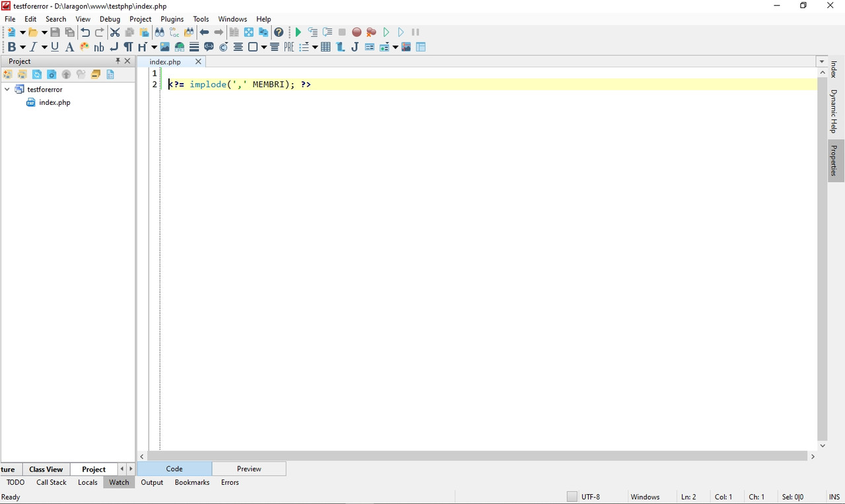Image resolution: width=845 pixels, height=504 pixels.
Task: Show the Locals panel tab
Action: (x=88, y=482)
